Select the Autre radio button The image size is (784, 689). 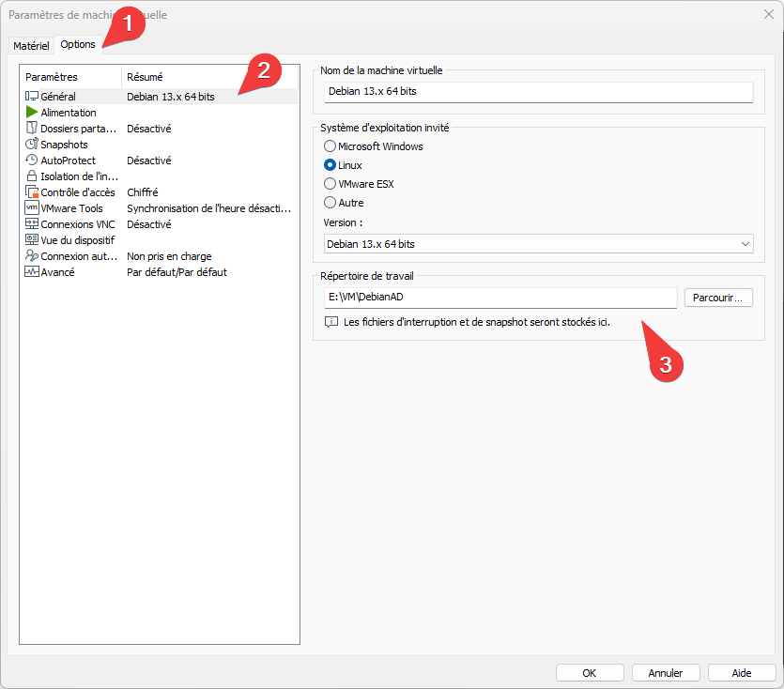[x=330, y=203]
